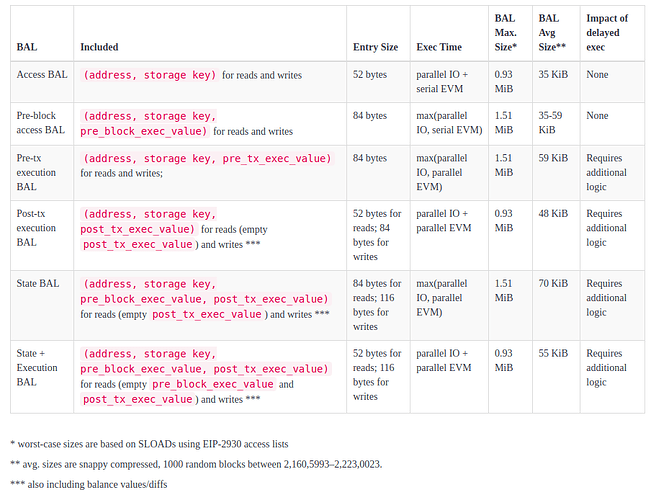Viewport: 651px width, 500px height.
Task: Click the "(address, storage key)" code snippet
Action: tap(149, 75)
